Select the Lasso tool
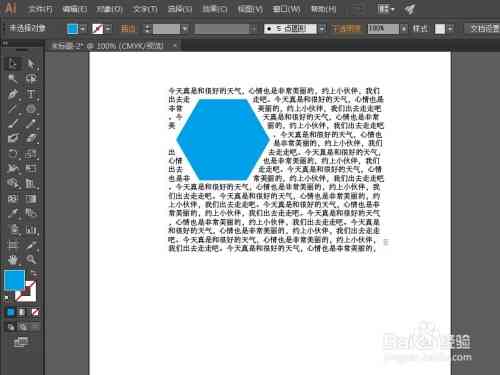 click(31, 79)
